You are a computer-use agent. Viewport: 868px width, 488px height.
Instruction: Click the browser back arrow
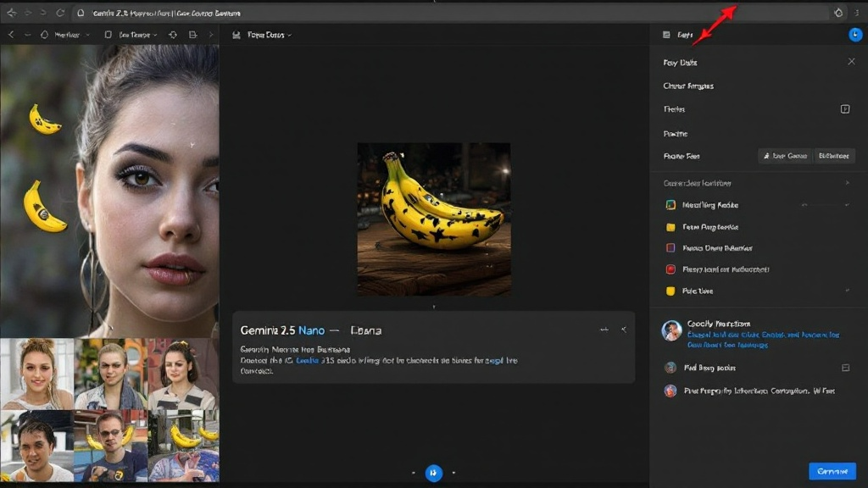click(x=11, y=13)
